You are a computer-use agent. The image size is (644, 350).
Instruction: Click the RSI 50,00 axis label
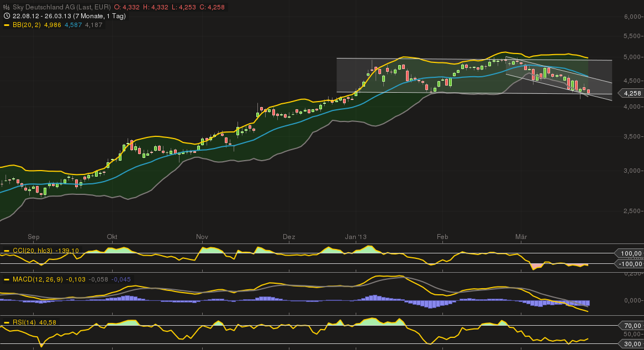632,335
